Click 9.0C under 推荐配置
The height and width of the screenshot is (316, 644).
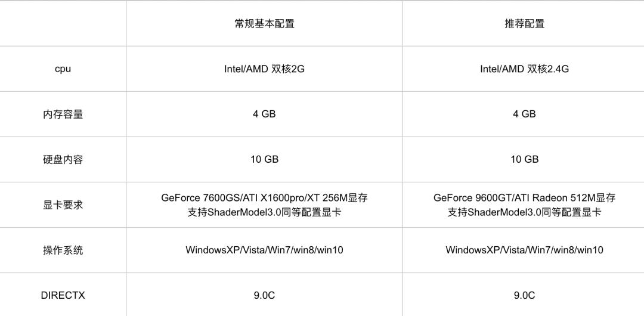pos(524,295)
